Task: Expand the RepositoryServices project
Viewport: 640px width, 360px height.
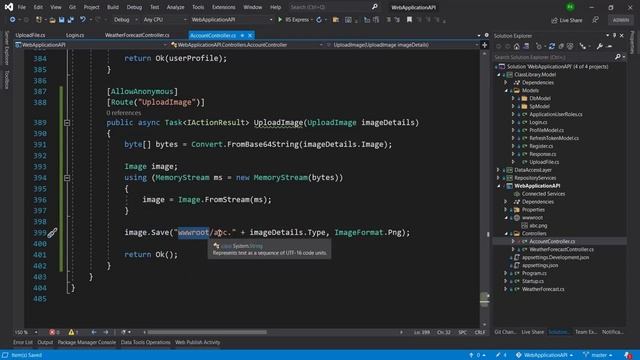Action: coord(498,178)
